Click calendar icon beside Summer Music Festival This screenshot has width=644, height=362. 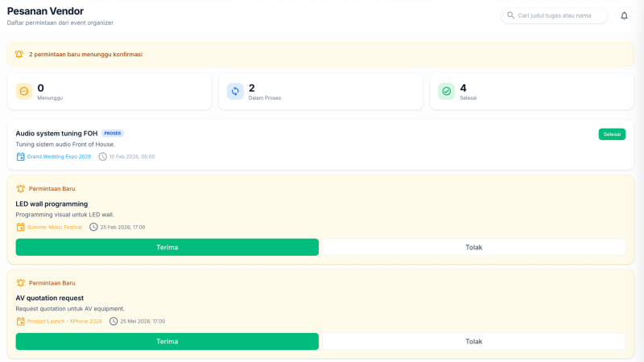pos(20,227)
